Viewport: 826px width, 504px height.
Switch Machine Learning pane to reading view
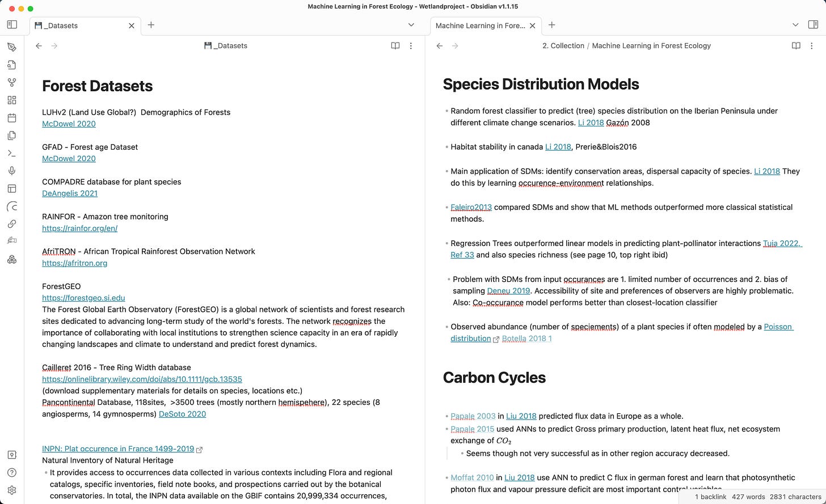(x=796, y=46)
